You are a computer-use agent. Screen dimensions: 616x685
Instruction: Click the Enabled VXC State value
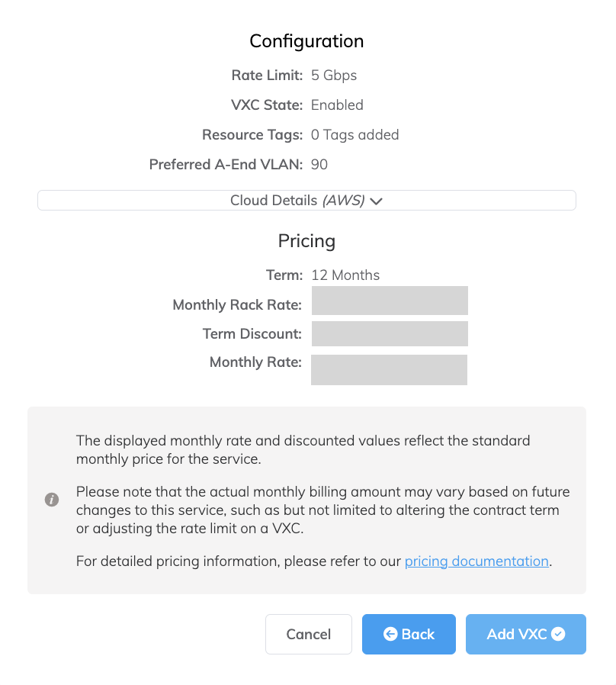(x=337, y=105)
